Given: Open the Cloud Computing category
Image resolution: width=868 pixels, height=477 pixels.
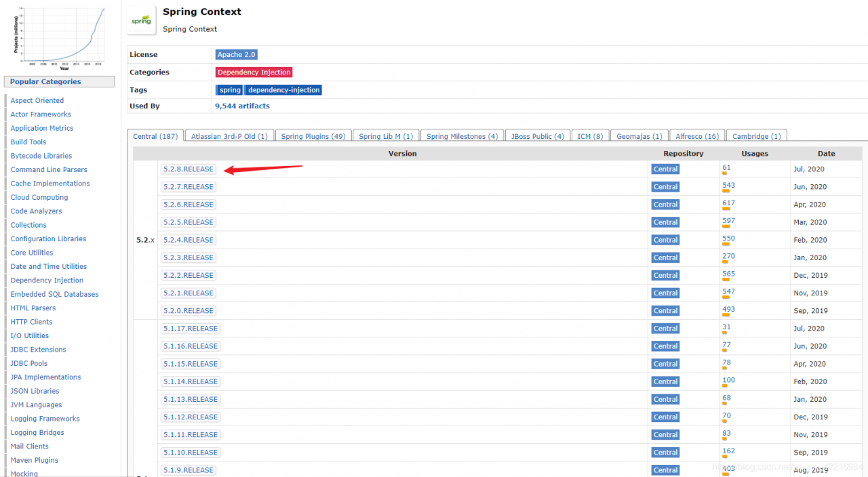Looking at the screenshot, I should click(39, 197).
